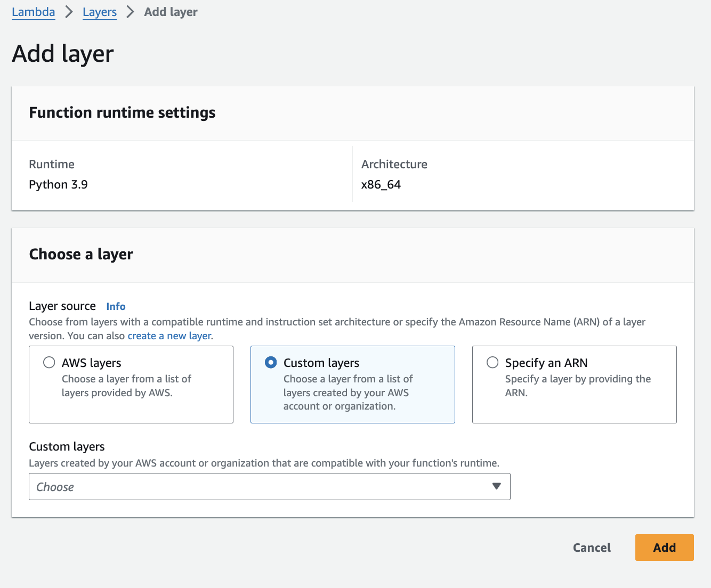The image size is (711, 588).
Task: Cancel adding the layer
Action: click(x=591, y=548)
